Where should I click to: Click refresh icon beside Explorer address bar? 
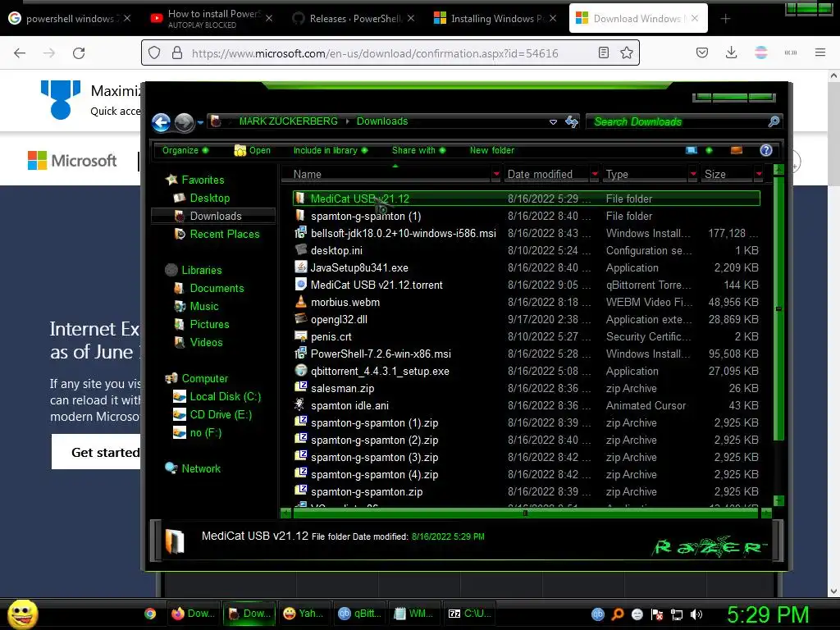(572, 121)
